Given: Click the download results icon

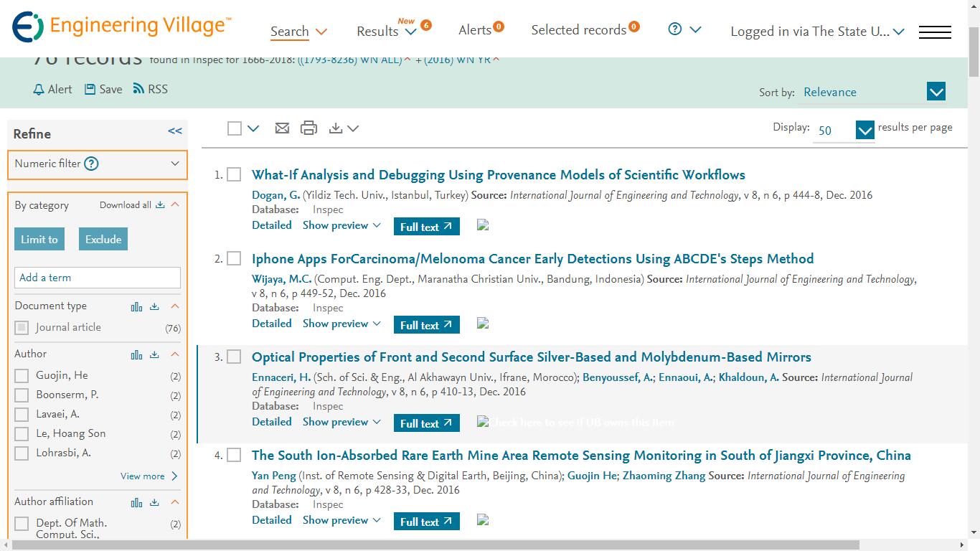Looking at the screenshot, I should tap(335, 127).
